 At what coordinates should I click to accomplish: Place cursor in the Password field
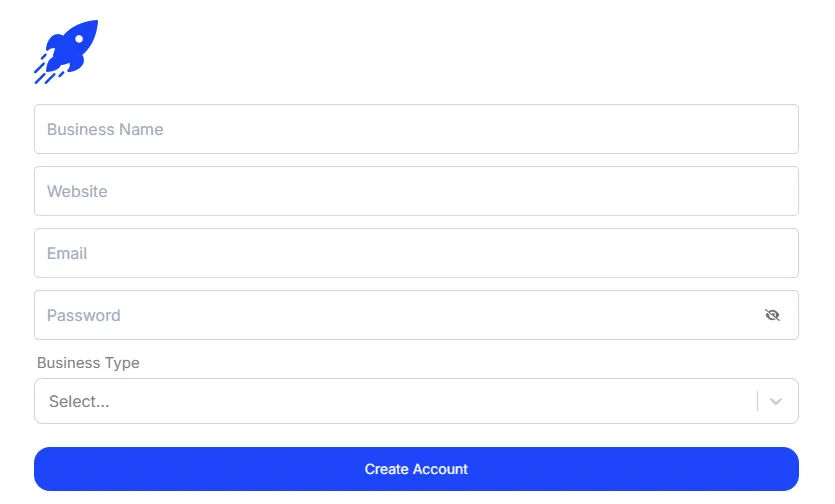click(416, 315)
